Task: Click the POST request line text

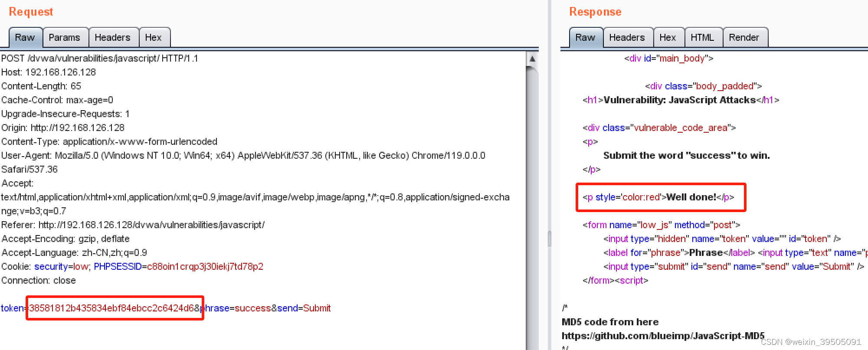Action: [x=100, y=58]
